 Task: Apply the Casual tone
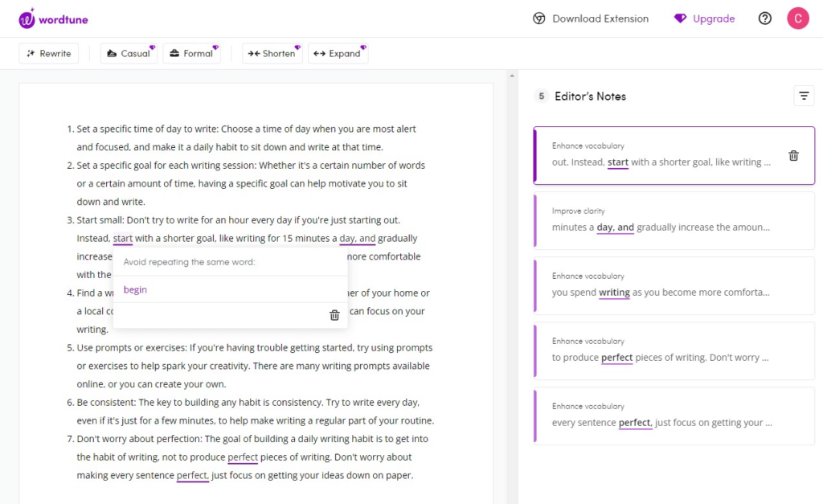(x=129, y=54)
